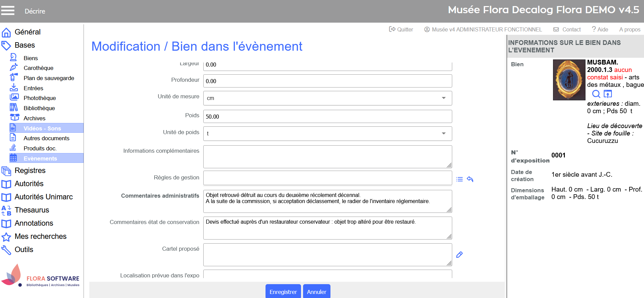Click the magnifier icon under the Bien description

596,94
